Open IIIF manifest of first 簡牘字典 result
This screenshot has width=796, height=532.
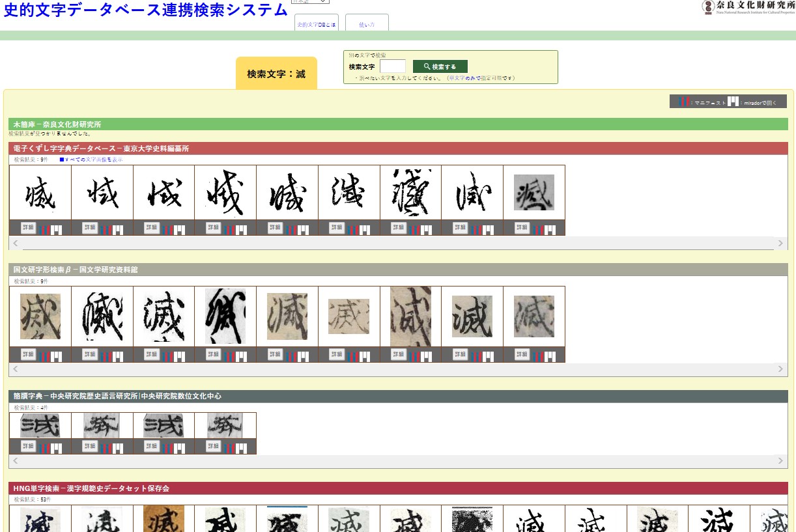[45, 448]
